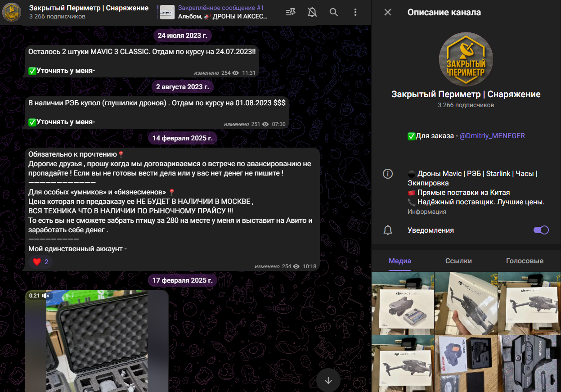Open the second-row first Mavic box thumbnail

[403, 364]
